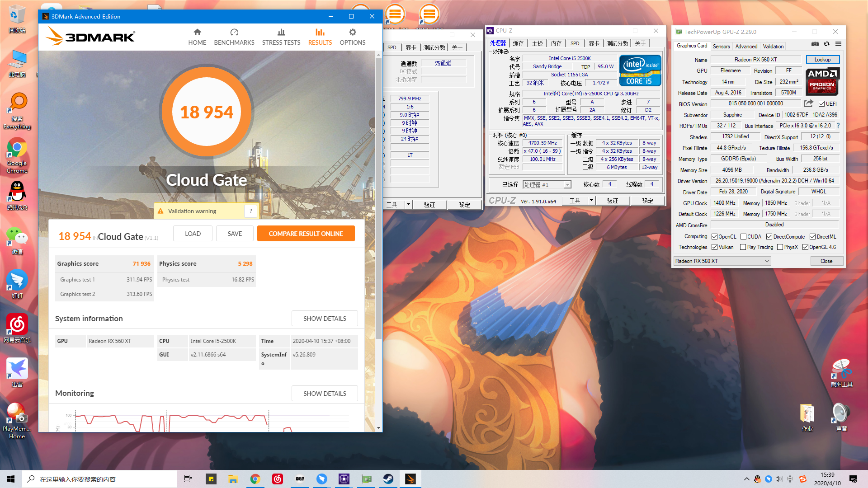Open OPTIONS gear in 3DMark

(353, 37)
